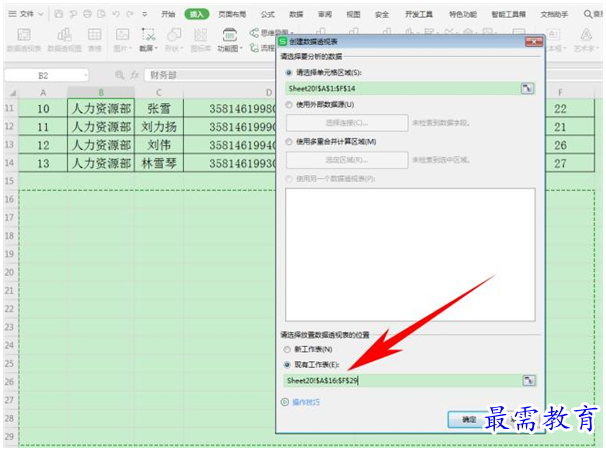
Task: Select 现有工作表(E) radio button
Action: click(x=287, y=365)
